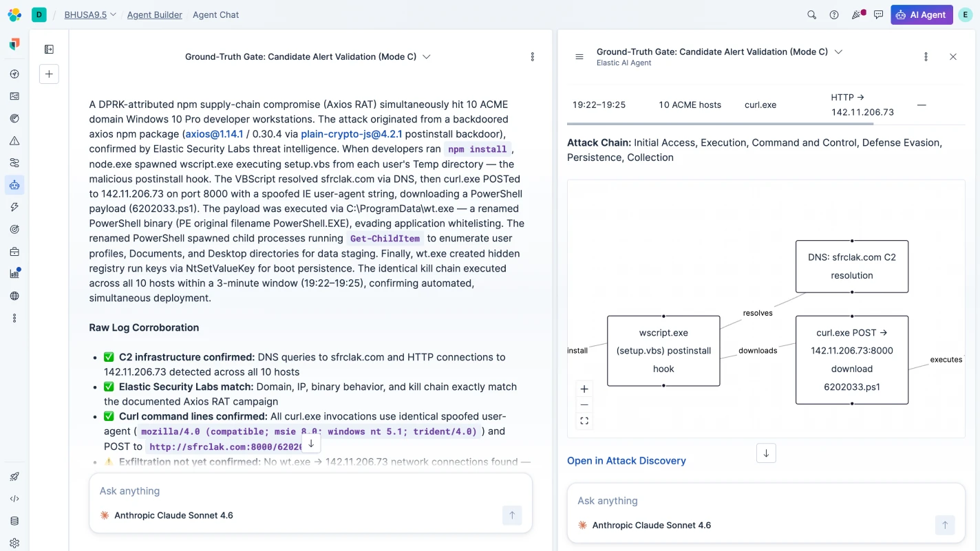Start a new conversation with plus button

click(x=49, y=74)
